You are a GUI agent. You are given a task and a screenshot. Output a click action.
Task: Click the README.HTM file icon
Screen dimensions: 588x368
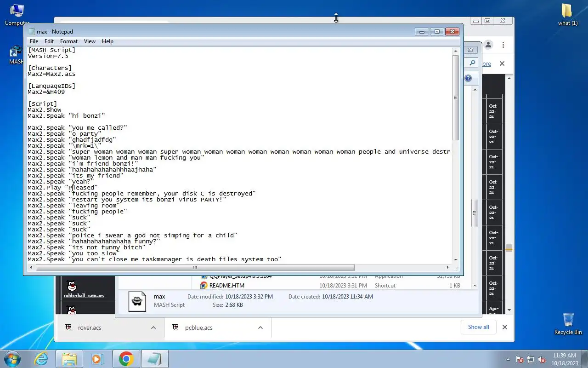point(204,285)
